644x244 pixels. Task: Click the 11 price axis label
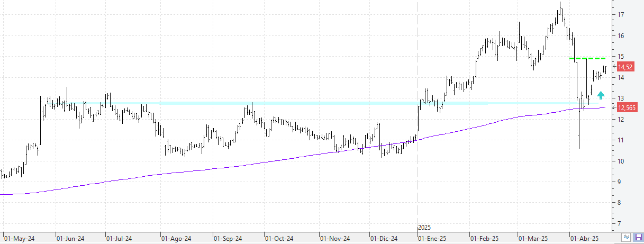(x=622, y=140)
